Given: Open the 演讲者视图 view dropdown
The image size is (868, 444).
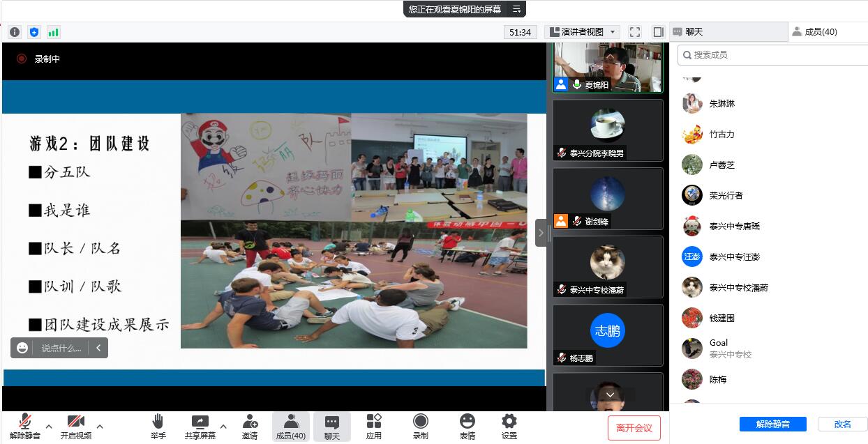Looking at the screenshot, I should point(583,32).
